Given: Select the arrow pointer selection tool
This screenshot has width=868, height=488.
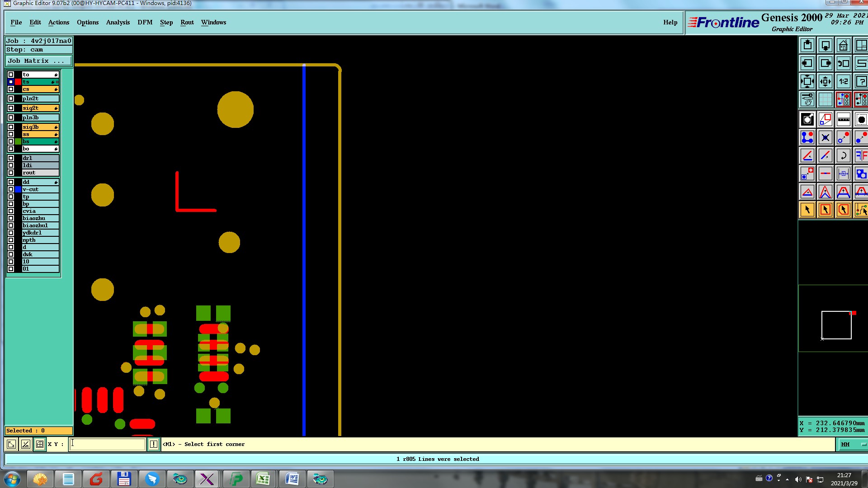Looking at the screenshot, I should pos(807,210).
